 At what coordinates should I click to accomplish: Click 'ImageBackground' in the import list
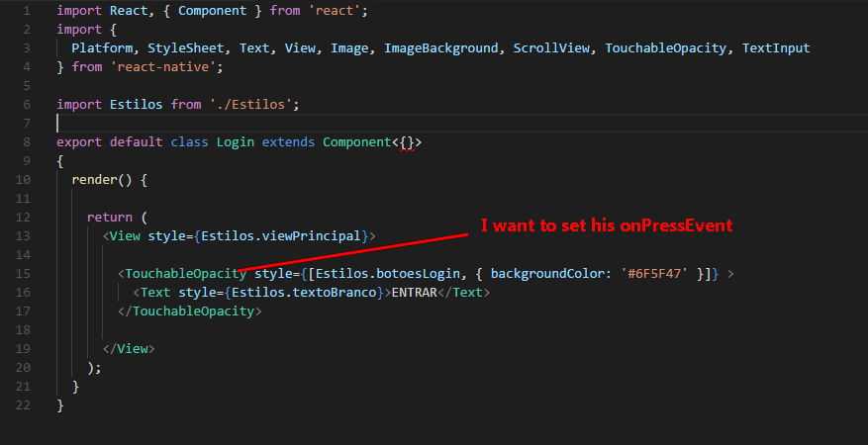click(x=441, y=48)
